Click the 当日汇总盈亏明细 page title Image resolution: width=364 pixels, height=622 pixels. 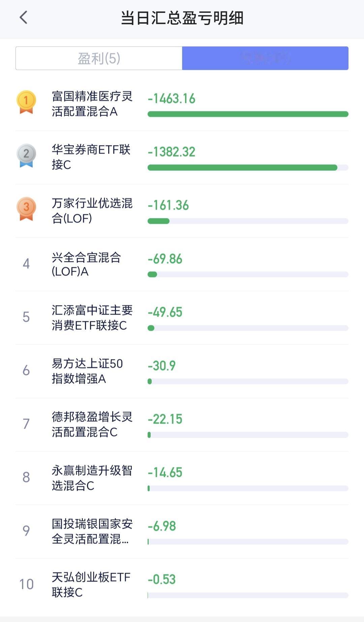coord(182,18)
